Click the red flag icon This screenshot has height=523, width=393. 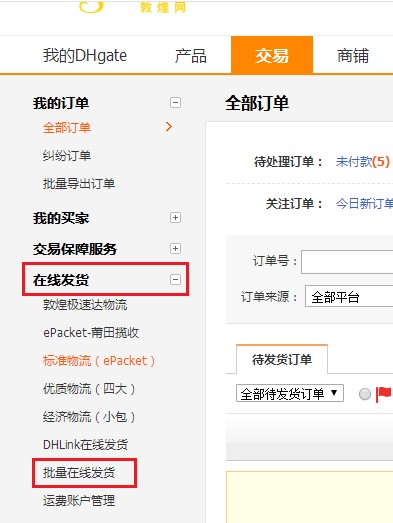pyautogui.click(x=383, y=394)
